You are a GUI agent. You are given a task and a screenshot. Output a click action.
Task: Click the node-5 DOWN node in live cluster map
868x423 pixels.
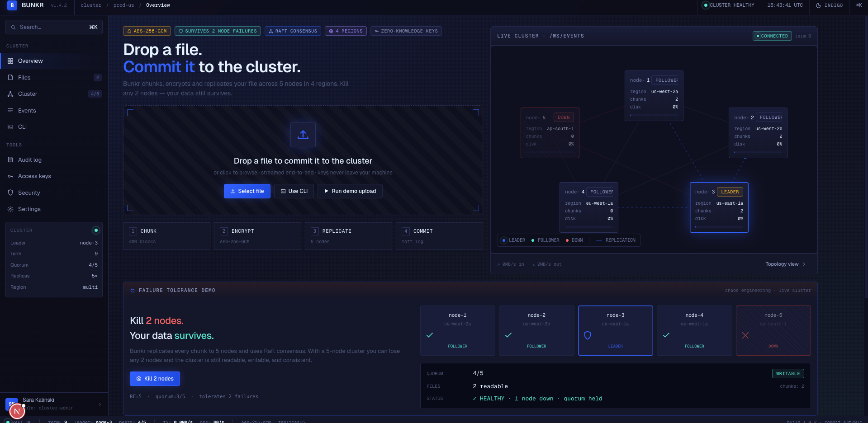tap(550, 133)
